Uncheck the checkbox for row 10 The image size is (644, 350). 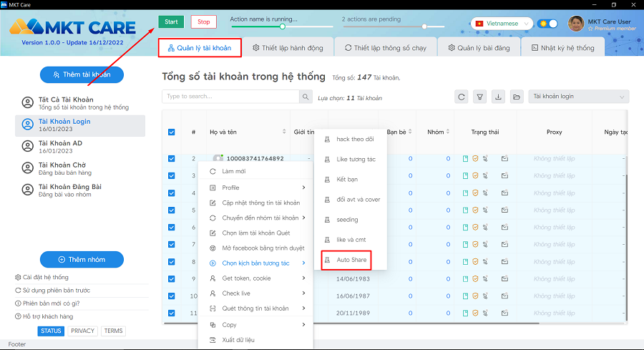pyautogui.click(x=172, y=296)
